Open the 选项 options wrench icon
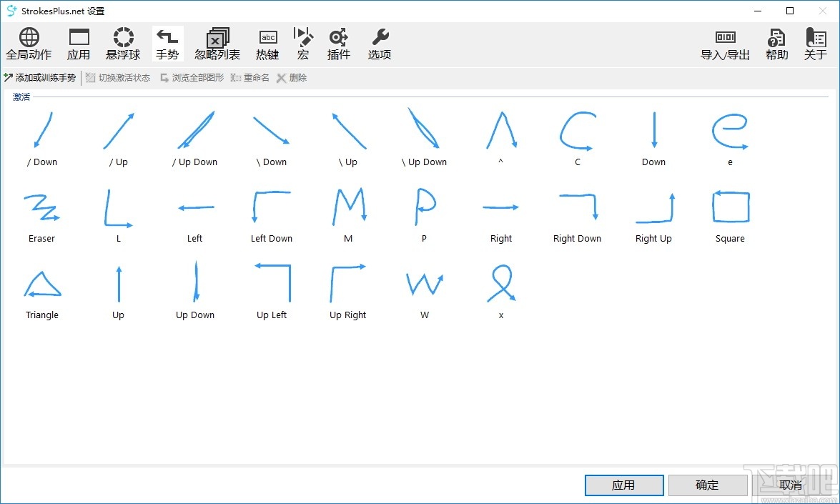 [x=380, y=44]
